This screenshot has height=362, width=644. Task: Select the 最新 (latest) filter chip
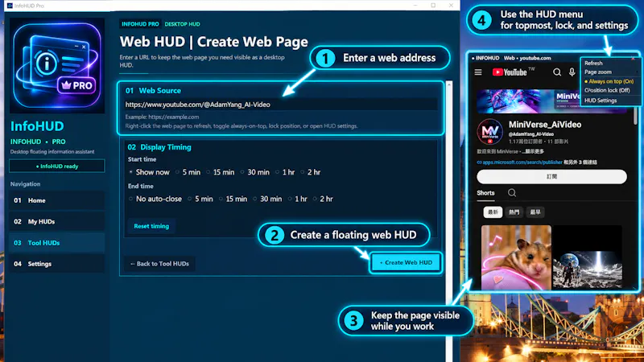click(x=493, y=212)
